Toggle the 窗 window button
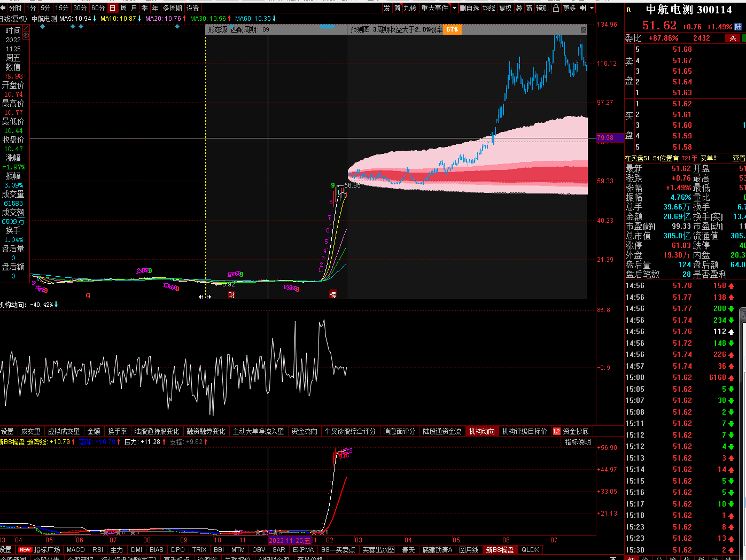The width and height of the screenshot is (746, 560). coord(529,8)
